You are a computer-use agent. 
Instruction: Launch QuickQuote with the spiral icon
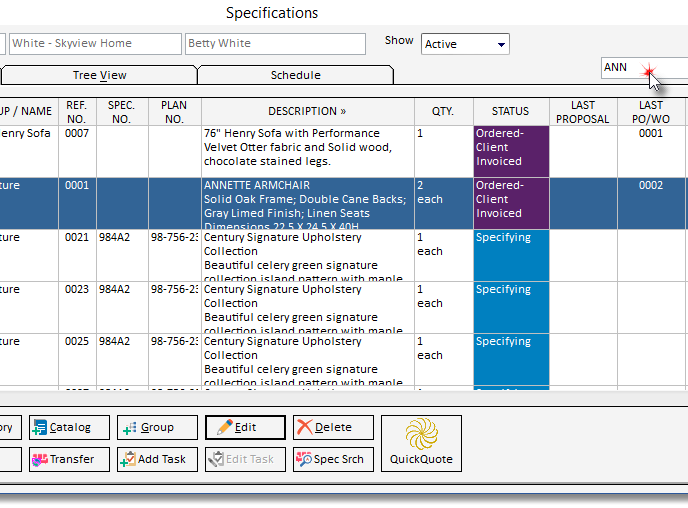tap(421, 443)
